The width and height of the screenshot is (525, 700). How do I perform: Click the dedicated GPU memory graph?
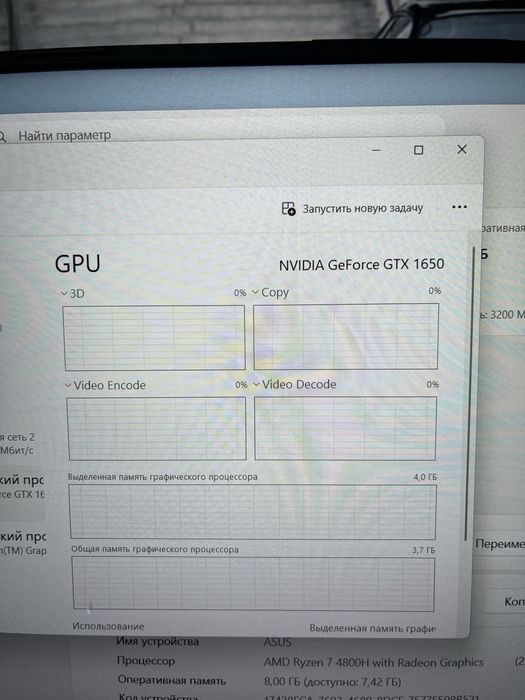pyautogui.click(x=253, y=512)
